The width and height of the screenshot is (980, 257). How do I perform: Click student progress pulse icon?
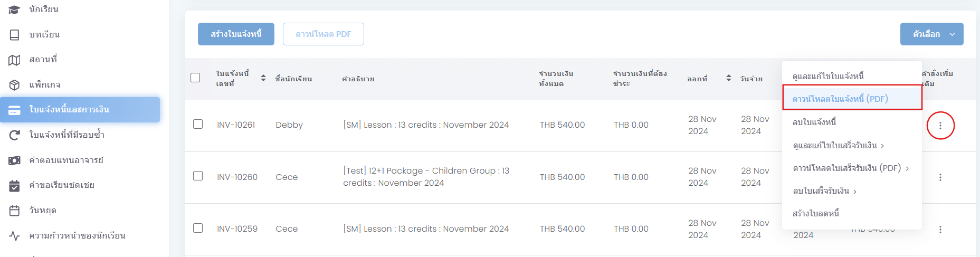pyautogui.click(x=14, y=236)
